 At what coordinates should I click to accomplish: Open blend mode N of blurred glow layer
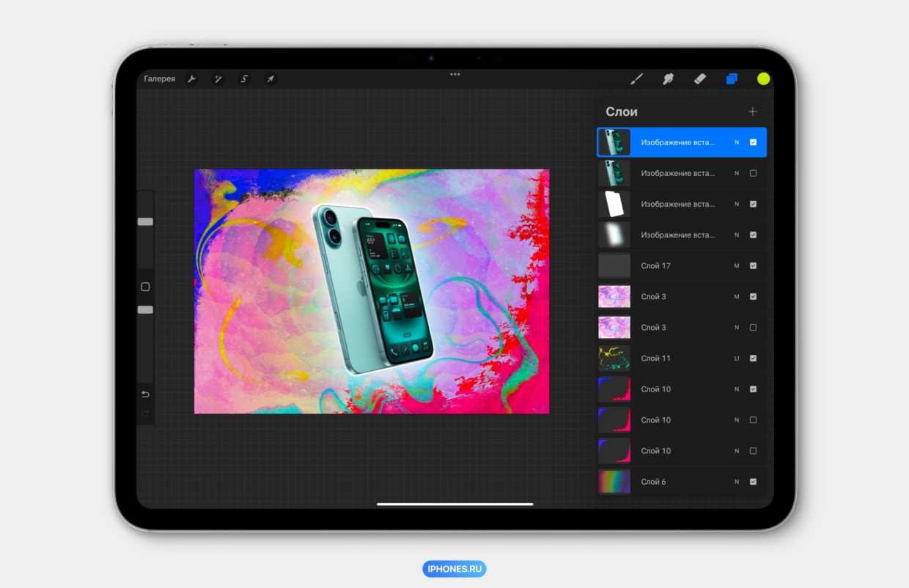737,235
